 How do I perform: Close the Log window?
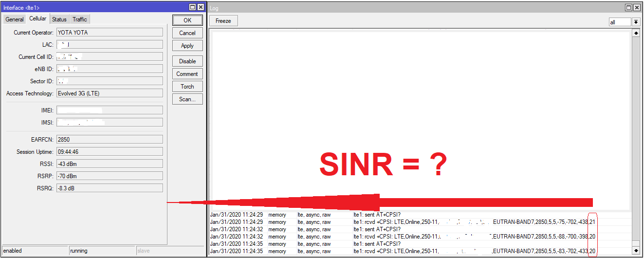(x=637, y=7)
